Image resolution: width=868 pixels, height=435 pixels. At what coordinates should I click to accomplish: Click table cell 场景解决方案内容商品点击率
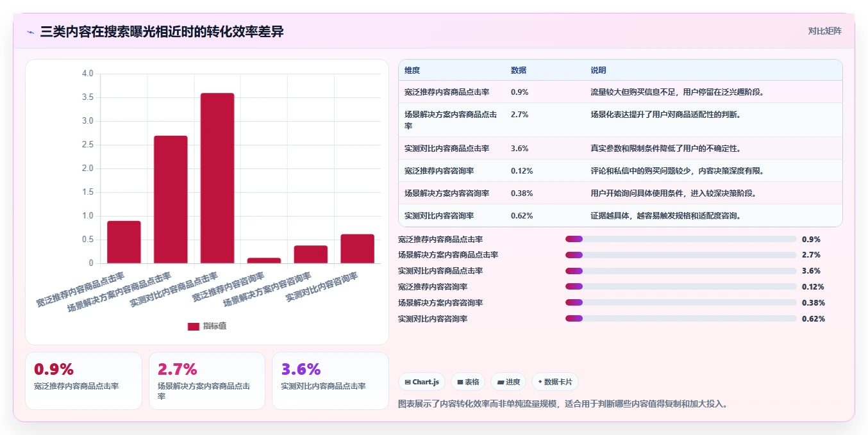(x=451, y=120)
